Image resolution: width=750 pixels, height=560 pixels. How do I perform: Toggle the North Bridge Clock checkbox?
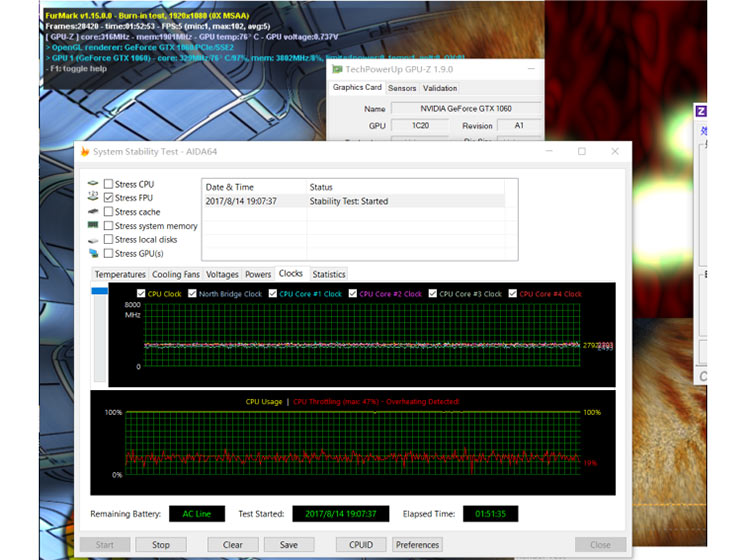pos(192,294)
